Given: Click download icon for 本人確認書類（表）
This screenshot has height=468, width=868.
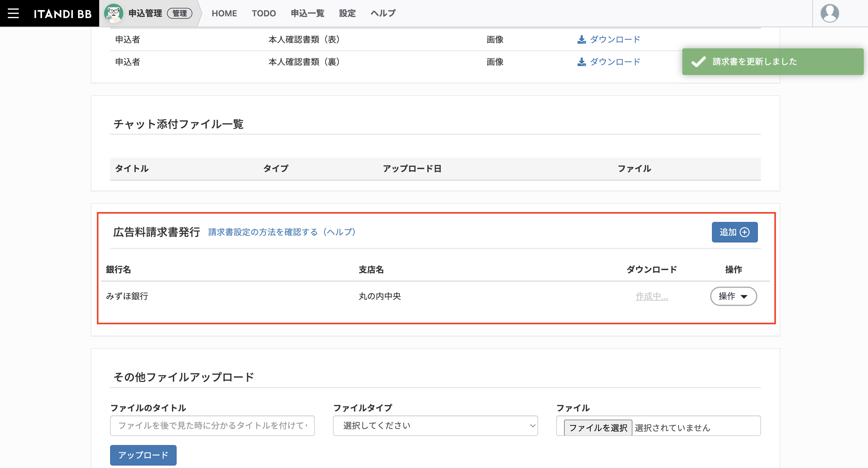Looking at the screenshot, I should pyautogui.click(x=581, y=40).
